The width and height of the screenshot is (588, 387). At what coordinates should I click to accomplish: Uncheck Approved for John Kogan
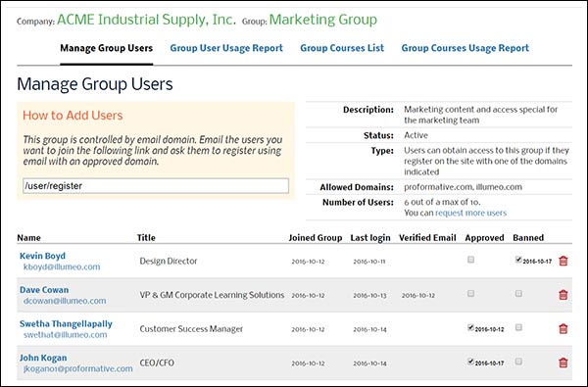click(470, 362)
